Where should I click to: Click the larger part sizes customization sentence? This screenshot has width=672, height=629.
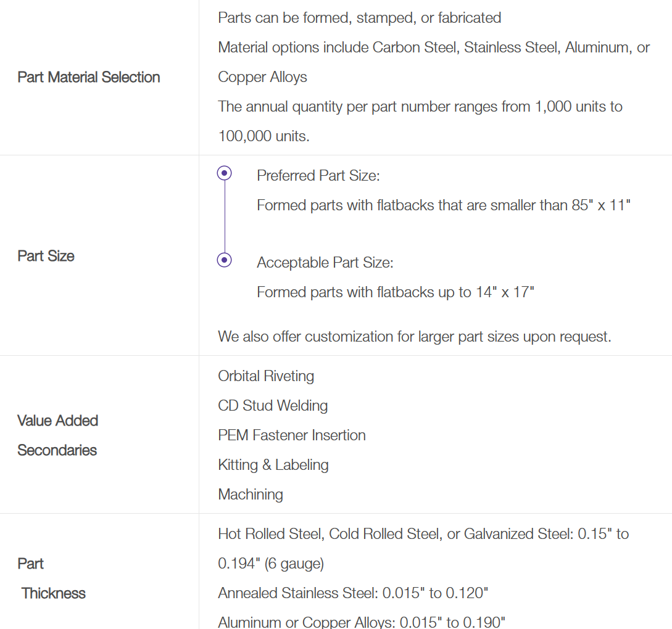coord(415,337)
